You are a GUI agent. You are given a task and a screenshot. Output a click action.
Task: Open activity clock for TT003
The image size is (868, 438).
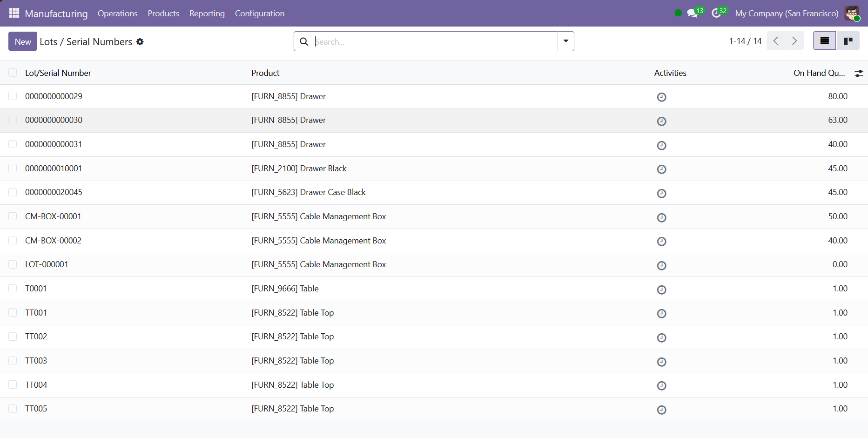(x=661, y=362)
